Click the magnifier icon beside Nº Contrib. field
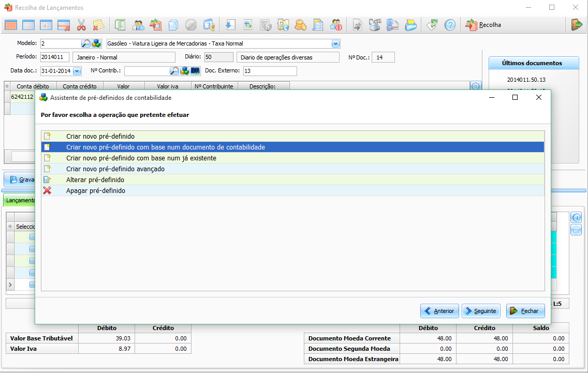 (x=174, y=71)
